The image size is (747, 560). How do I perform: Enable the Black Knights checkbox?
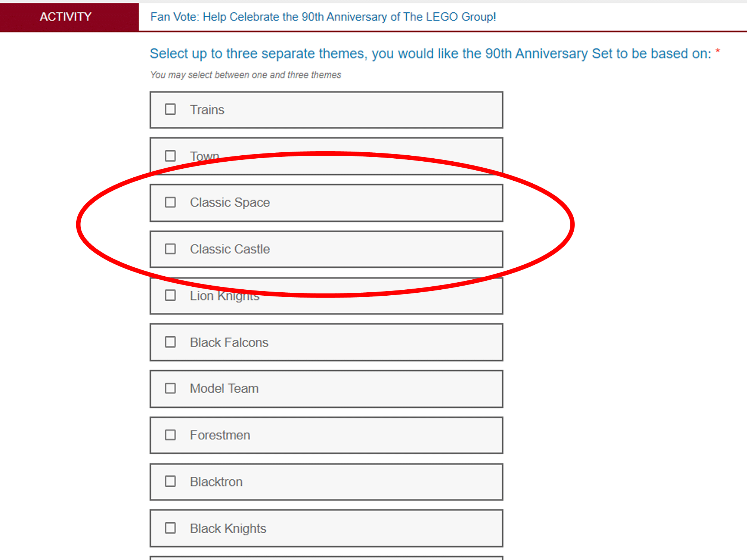[170, 528]
